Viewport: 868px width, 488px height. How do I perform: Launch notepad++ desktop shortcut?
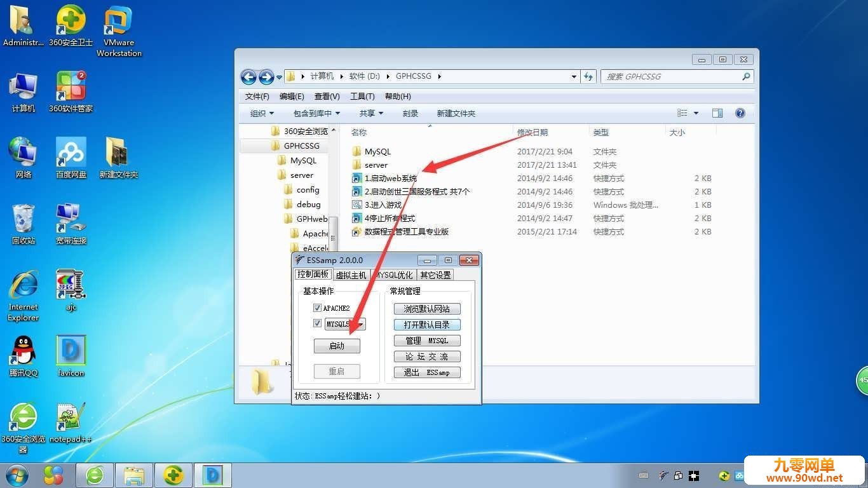click(71, 423)
